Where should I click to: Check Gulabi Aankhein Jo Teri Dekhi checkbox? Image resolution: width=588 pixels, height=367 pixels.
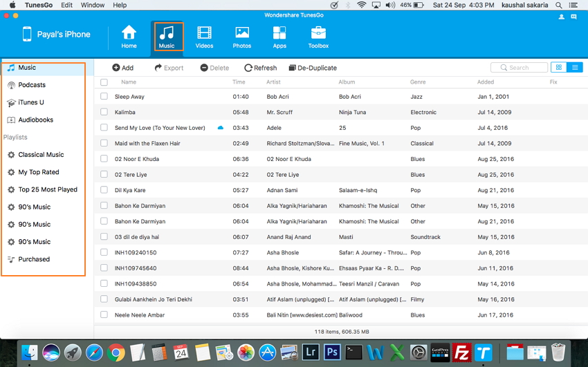104,299
